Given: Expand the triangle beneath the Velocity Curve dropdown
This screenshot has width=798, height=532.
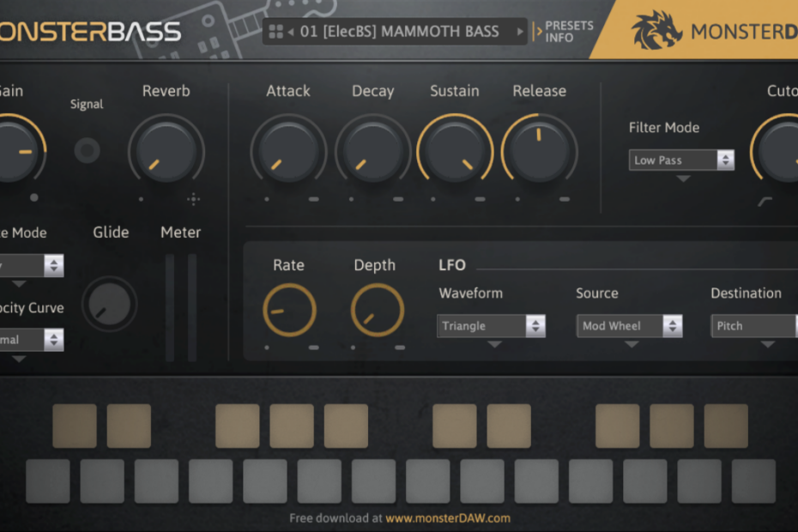Looking at the screenshot, I should pos(19,359).
